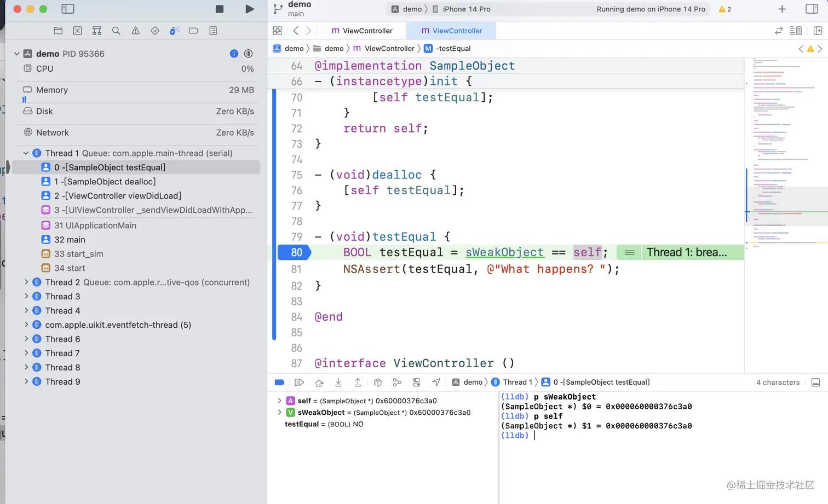The height and width of the screenshot is (504, 828).
Task: Expand com.apple.uikit.eventfetch-thread disclosure
Action: click(x=26, y=325)
